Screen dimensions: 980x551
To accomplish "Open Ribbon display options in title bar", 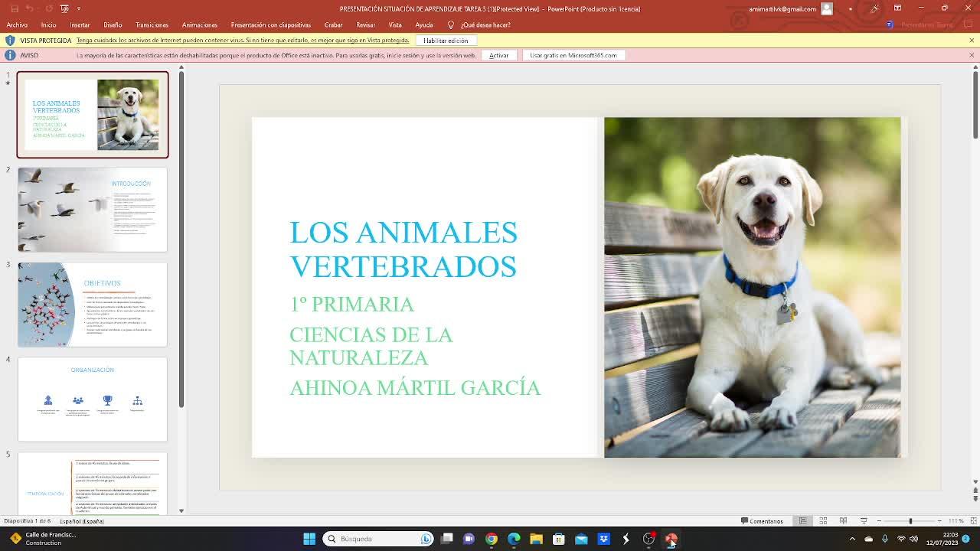I will [897, 8].
